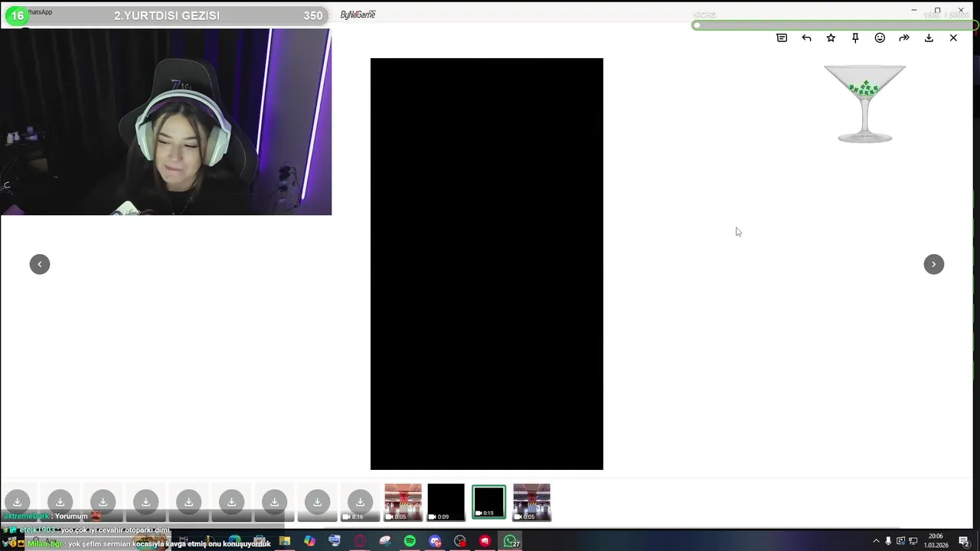The image size is (980, 551).
Task: Open the Copilot icon in the taskbar
Action: click(x=309, y=541)
